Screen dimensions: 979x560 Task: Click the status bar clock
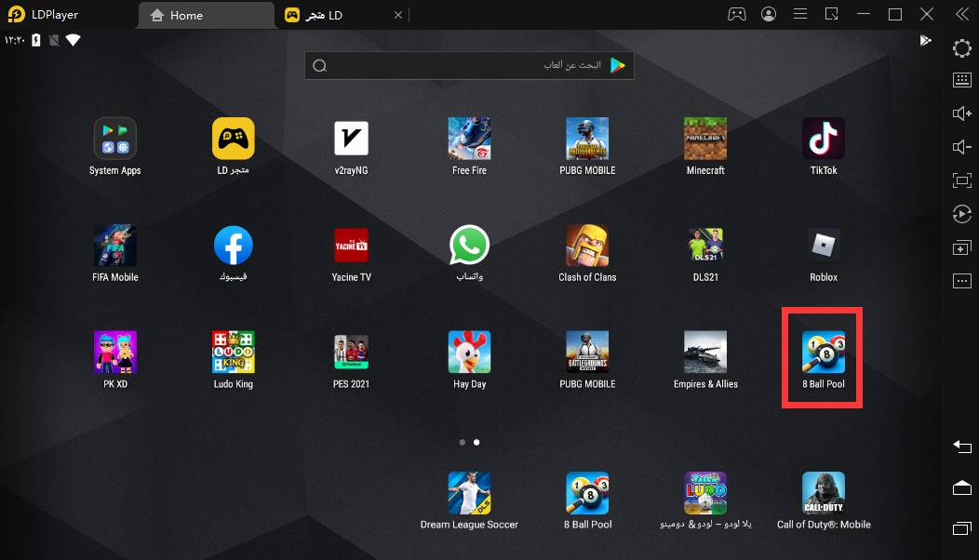click(14, 40)
